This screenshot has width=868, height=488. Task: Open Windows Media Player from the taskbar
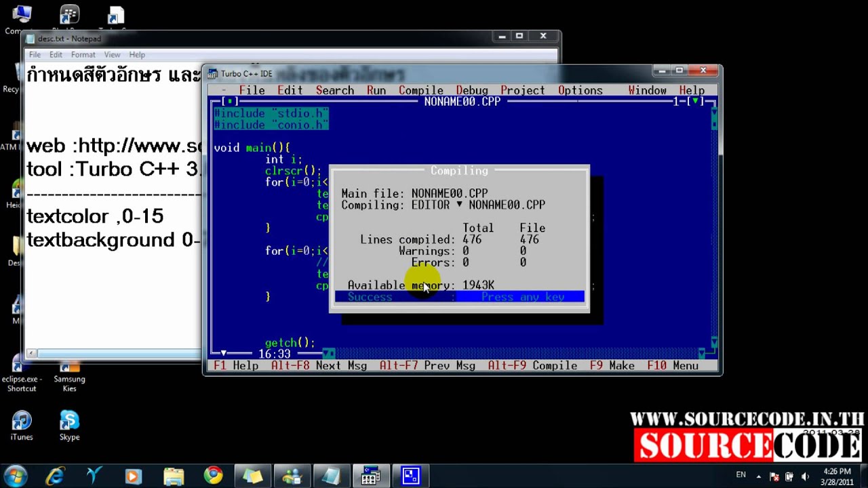pos(133,476)
